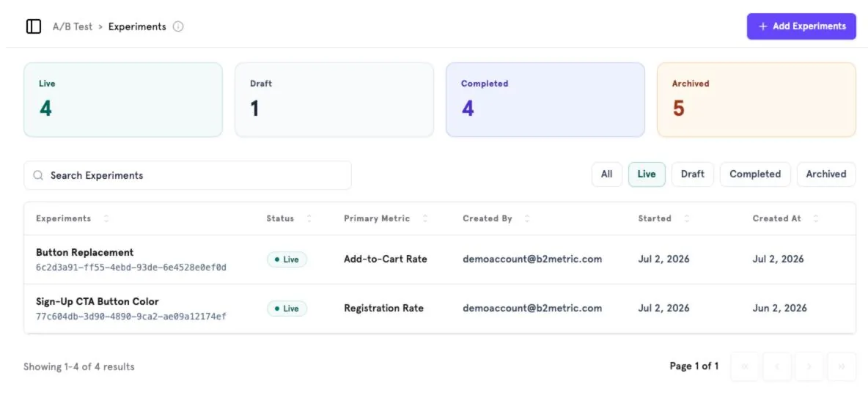Click the Started date in the Button Replacement row

pos(663,259)
